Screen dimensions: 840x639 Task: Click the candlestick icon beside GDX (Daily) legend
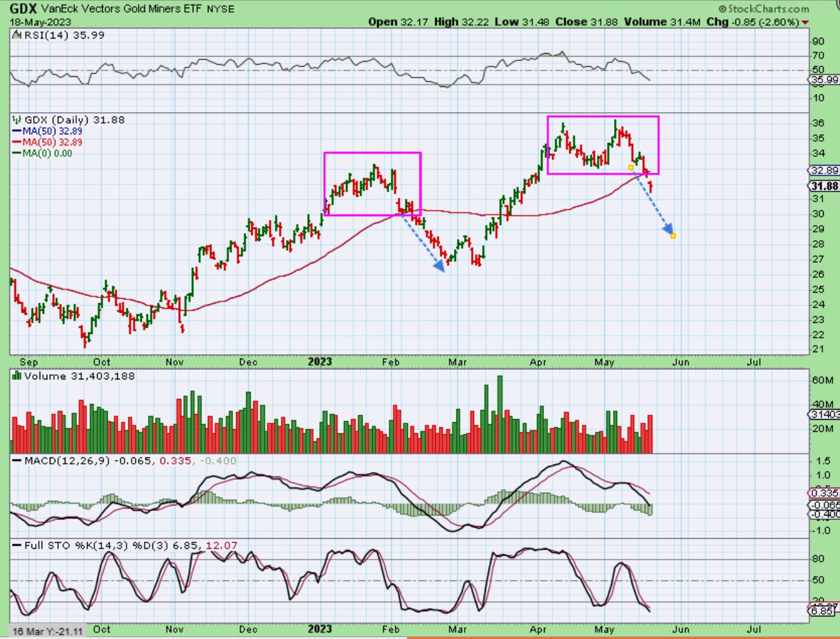[x=17, y=120]
